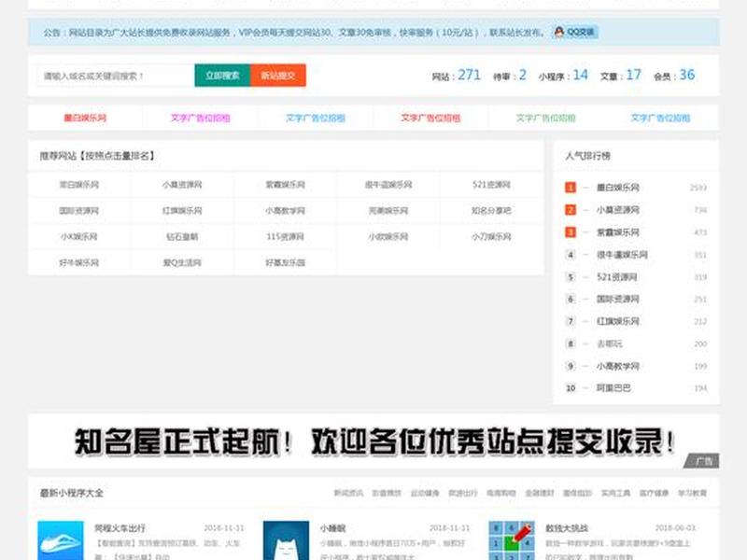
Task: Open the green 文字广告位招租 link
Action: pos(546,118)
